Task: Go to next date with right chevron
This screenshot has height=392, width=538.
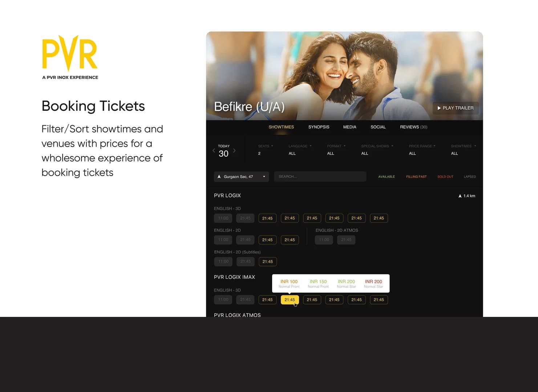Action: coord(234,150)
